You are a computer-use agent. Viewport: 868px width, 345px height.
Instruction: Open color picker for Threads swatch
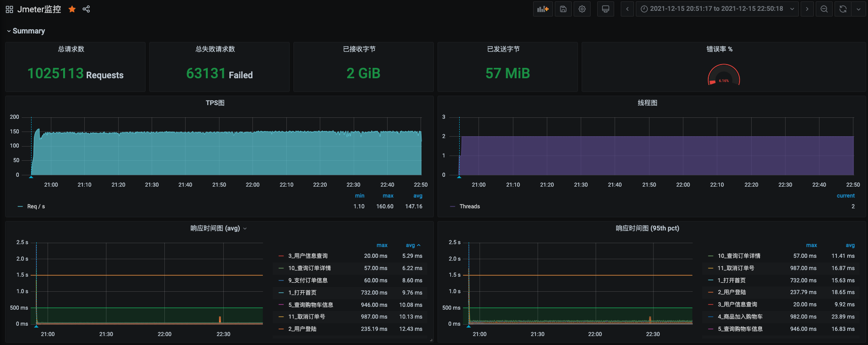(x=453, y=206)
